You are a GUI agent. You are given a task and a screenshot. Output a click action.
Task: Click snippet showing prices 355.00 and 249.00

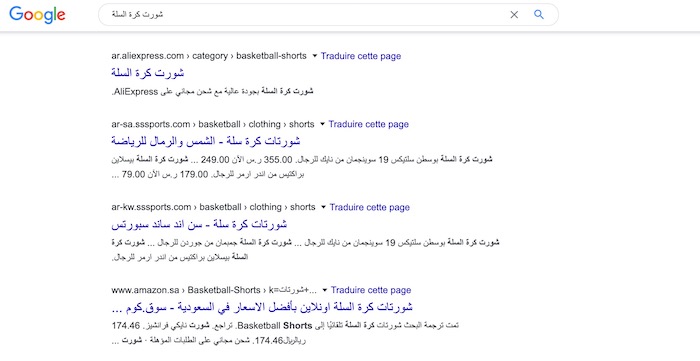(302, 167)
